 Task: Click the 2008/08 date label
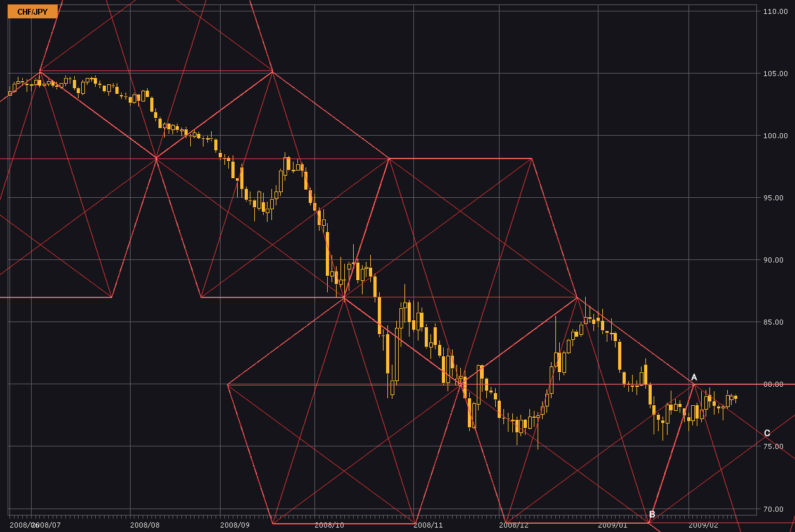tap(145, 525)
